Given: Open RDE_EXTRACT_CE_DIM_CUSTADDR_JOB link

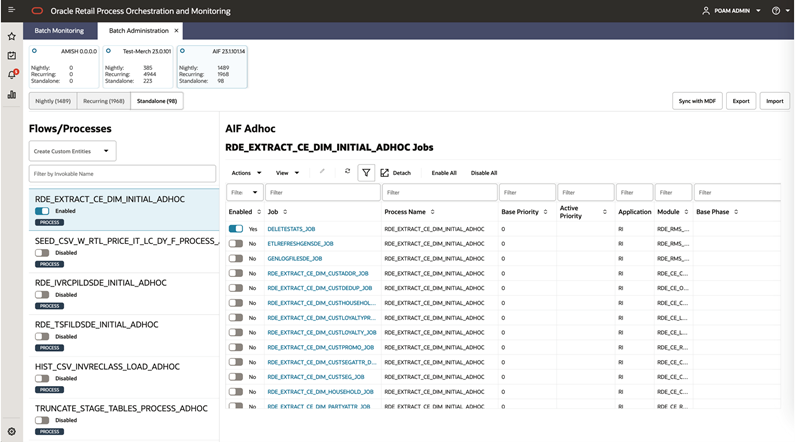Looking at the screenshot, I should 318,274.
